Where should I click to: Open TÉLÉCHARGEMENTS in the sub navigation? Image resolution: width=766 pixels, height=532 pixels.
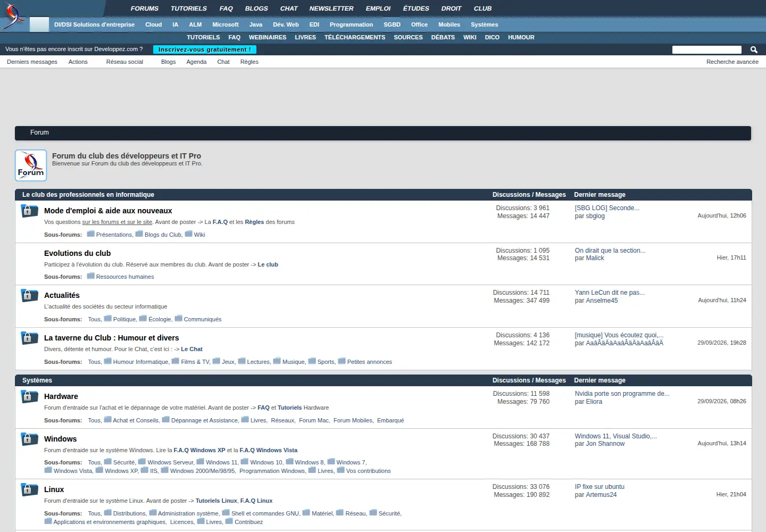coord(355,37)
